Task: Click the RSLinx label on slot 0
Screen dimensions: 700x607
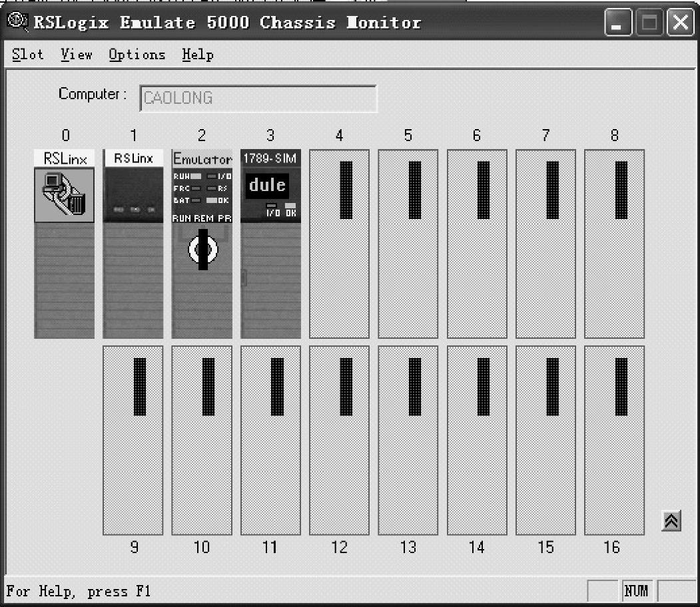Action: tap(65, 158)
